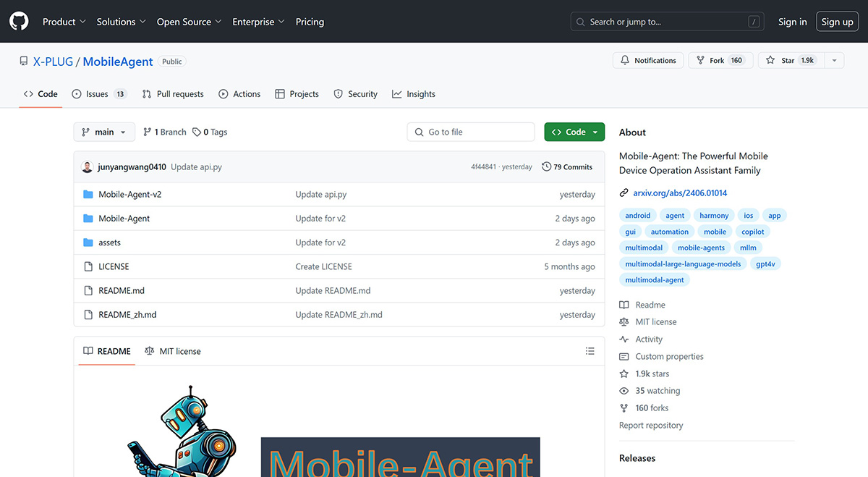The height and width of the screenshot is (477, 868).
Task: Open the main branch dropdown
Action: coord(103,131)
